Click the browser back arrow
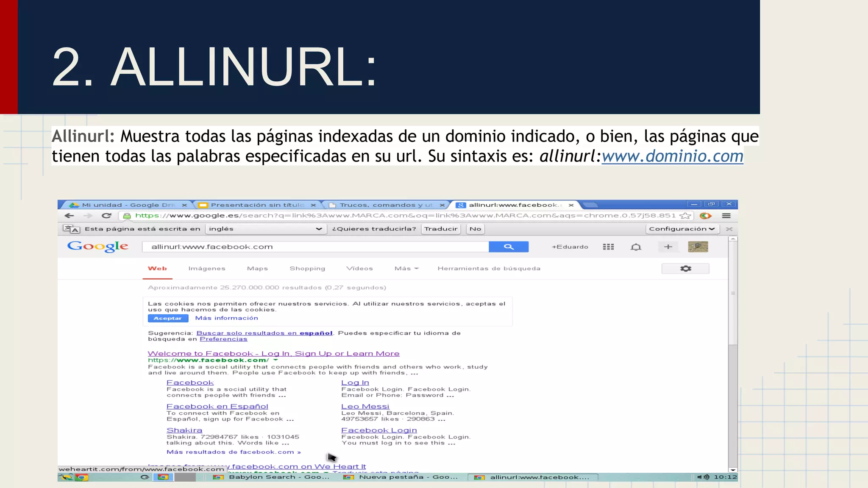The height and width of the screenshot is (488, 868). [69, 216]
